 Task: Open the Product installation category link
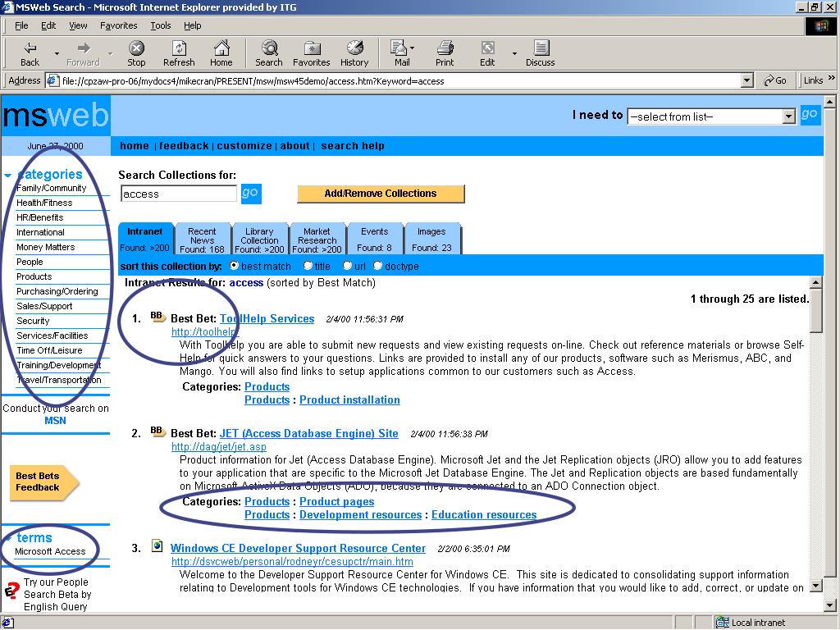(349, 399)
